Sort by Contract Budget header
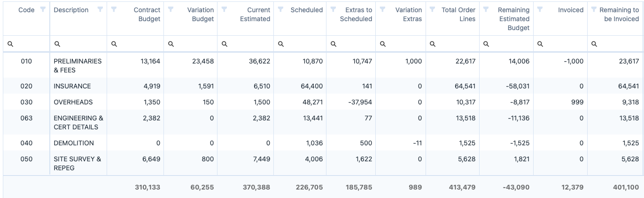644x198 pixels. 147,14
